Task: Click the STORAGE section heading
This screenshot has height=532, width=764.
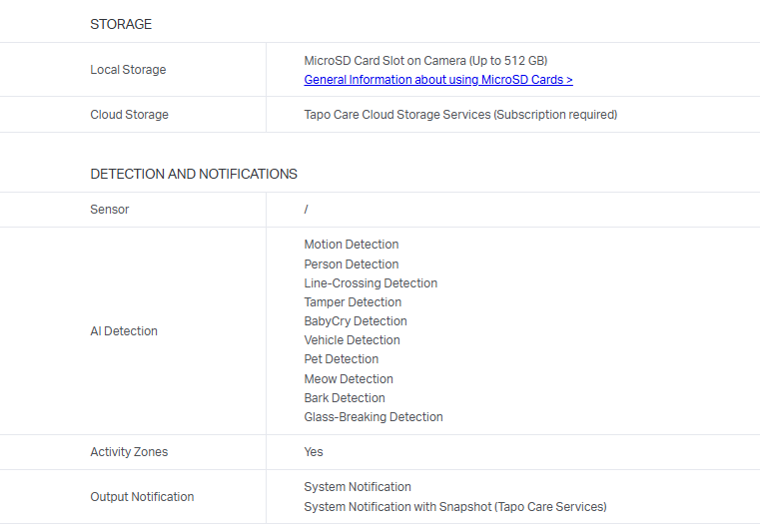Action: click(121, 24)
